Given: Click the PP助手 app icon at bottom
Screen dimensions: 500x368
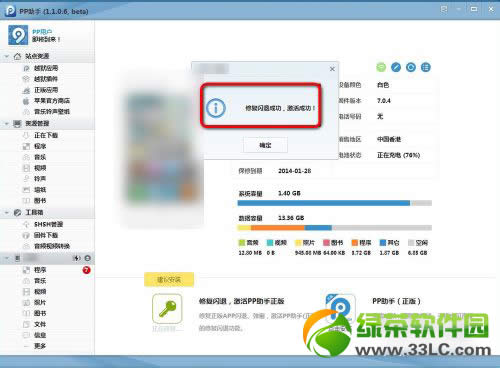Looking at the screenshot, I should [340, 308].
